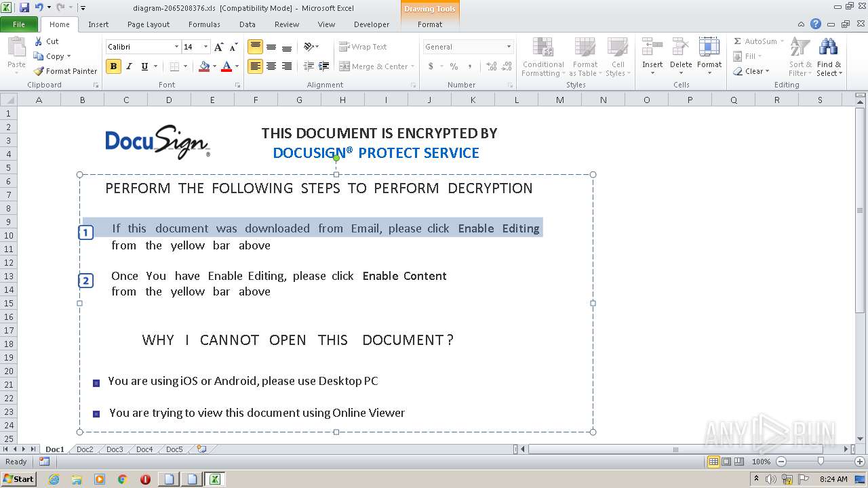Toggle Bottom Align alignment
Image resolution: width=868 pixels, height=488 pixels.
[287, 47]
